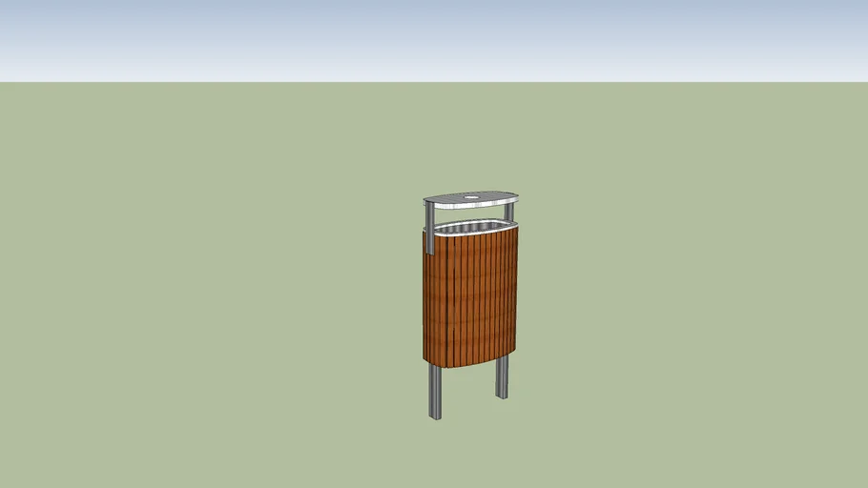Click the base of the left leg
The width and height of the screenshot is (868, 488).
point(435,417)
